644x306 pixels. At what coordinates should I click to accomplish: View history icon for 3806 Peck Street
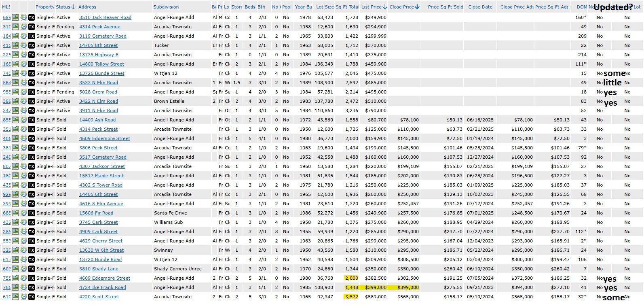tap(23, 148)
